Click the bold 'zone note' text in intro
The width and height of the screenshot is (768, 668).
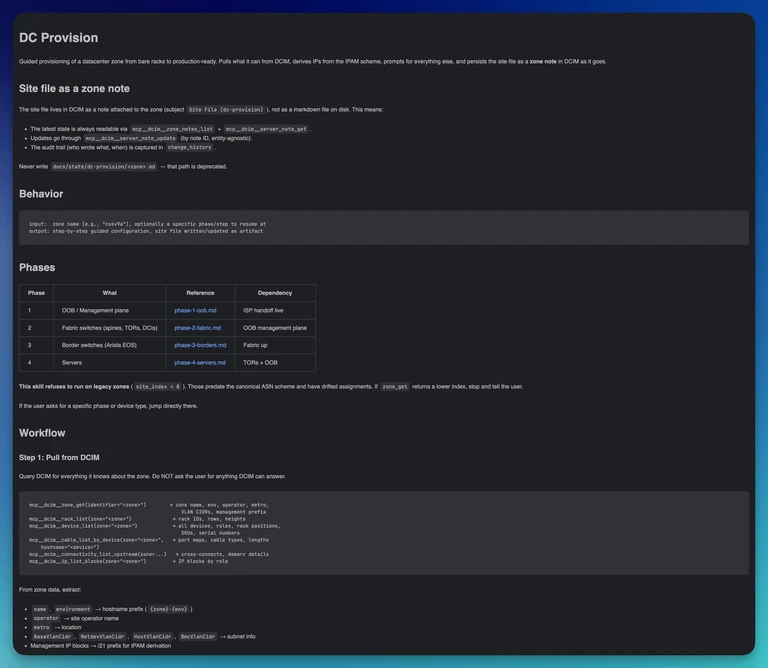543,62
